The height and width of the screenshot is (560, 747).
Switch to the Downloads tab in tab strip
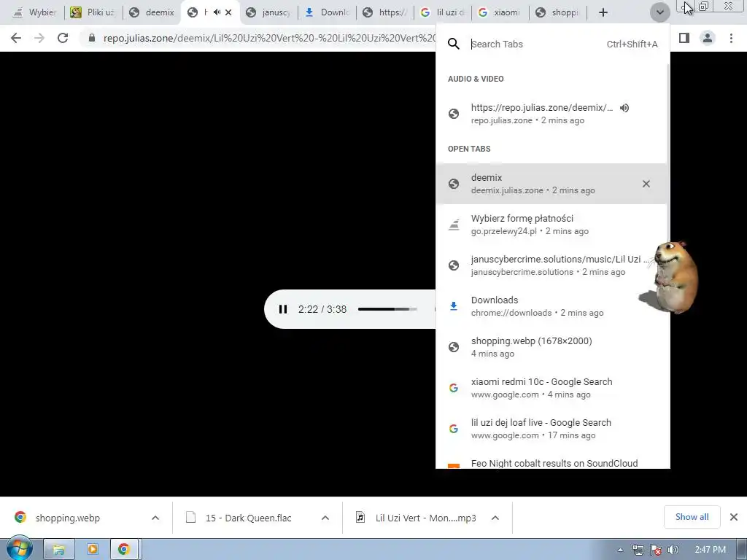(x=327, y=12)
